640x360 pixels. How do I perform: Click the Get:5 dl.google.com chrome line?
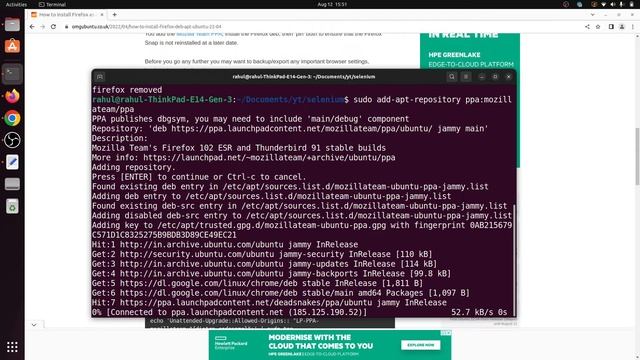[257, 283]
